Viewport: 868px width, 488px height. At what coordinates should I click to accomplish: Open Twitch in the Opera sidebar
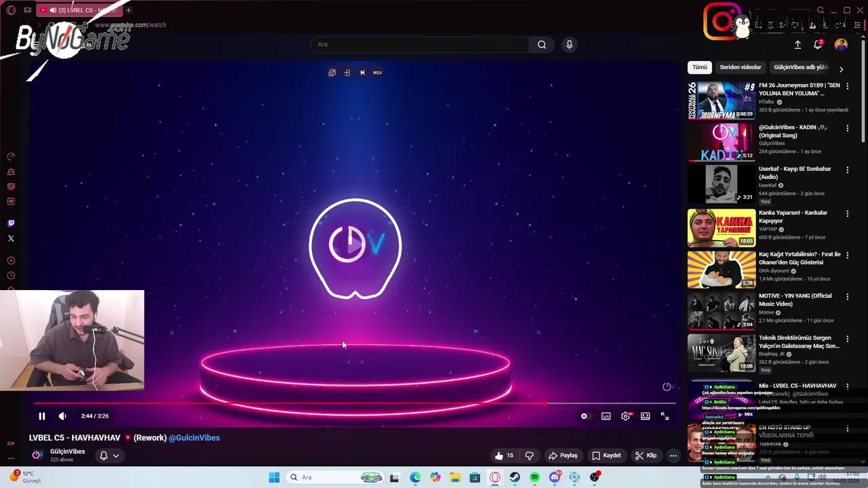coord(11,223)
